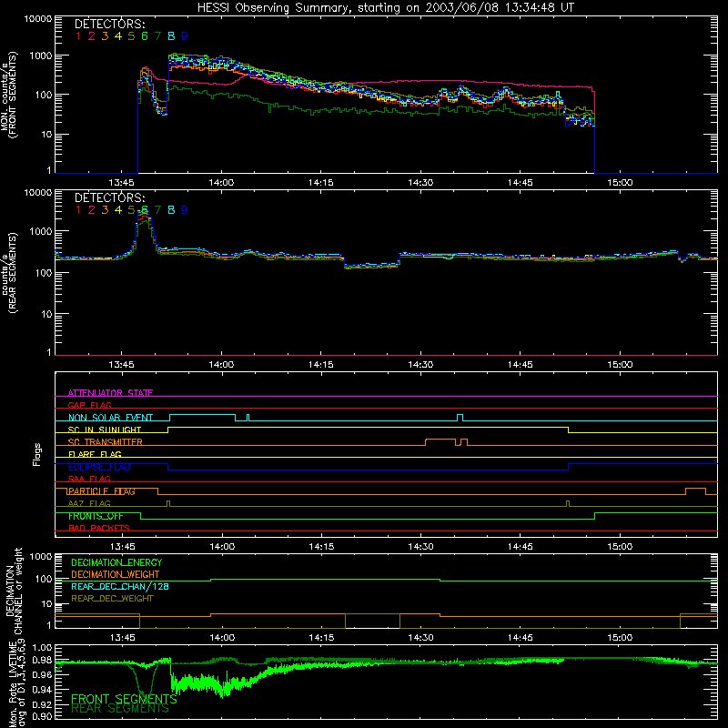728x728 pixels.
Task: Click the ECLIPSE_FLAG label
Action: pos(99,467)
